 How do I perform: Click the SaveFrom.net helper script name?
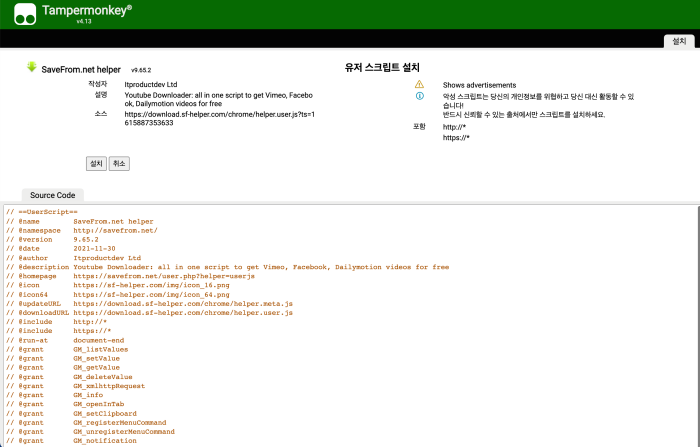pos(81,70)
